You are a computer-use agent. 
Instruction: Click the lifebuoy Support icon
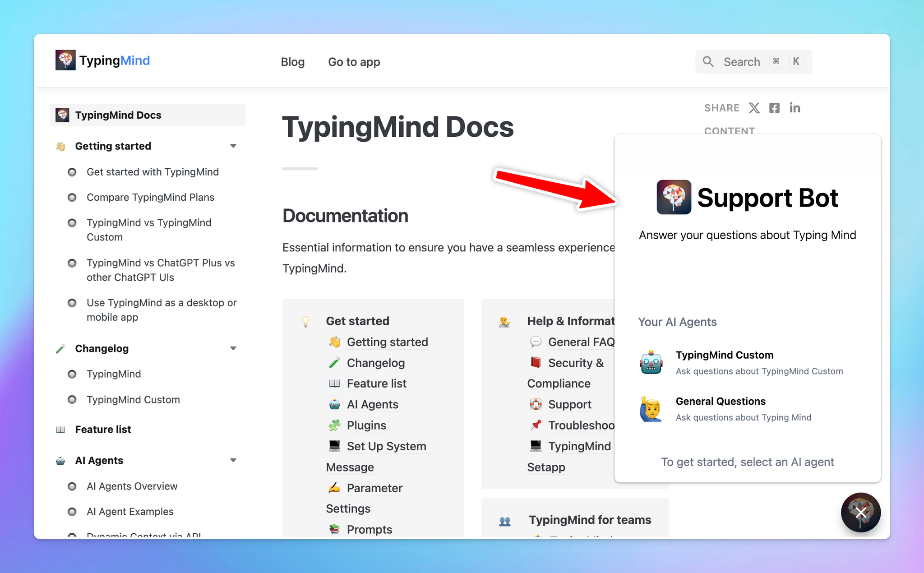click(x=536, y=404)
